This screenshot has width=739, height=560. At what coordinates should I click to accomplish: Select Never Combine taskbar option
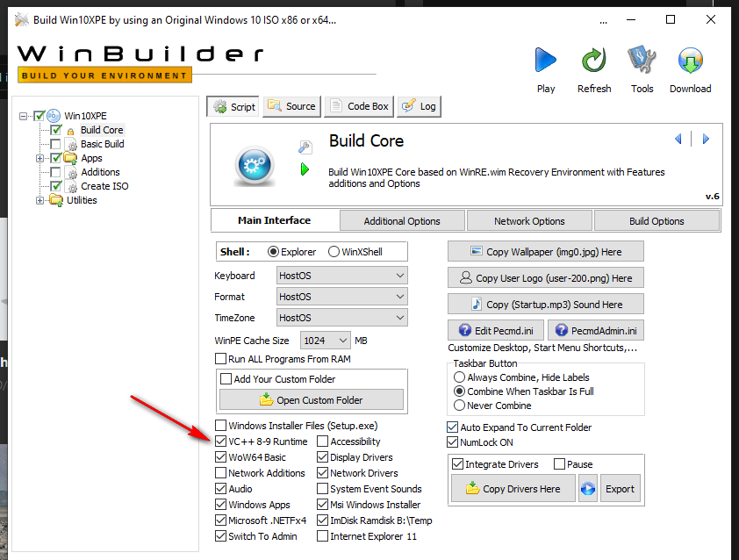click(459, 405)
